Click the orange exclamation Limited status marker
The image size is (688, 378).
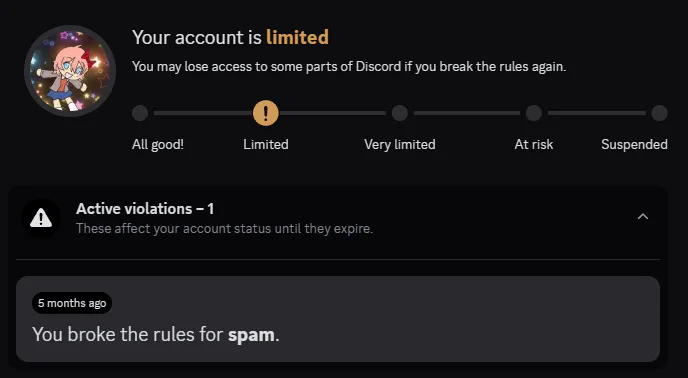coord(265,113)
